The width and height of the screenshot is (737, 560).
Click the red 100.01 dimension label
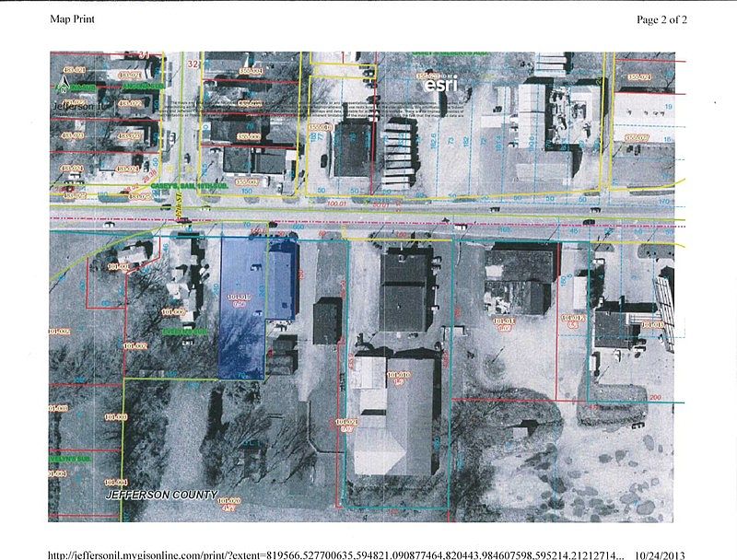(x=336, y=204)
